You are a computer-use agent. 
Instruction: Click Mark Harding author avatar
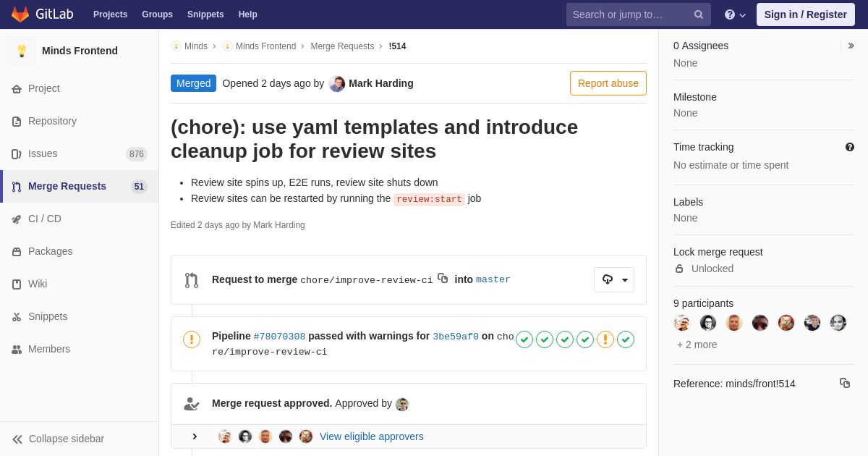tap(337, 83)
